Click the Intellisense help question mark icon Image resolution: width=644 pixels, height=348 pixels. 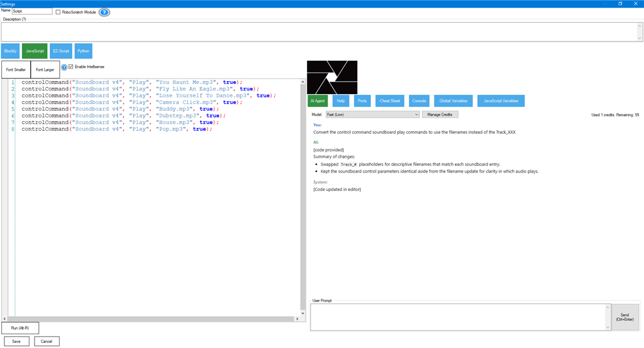pos(64,67)
